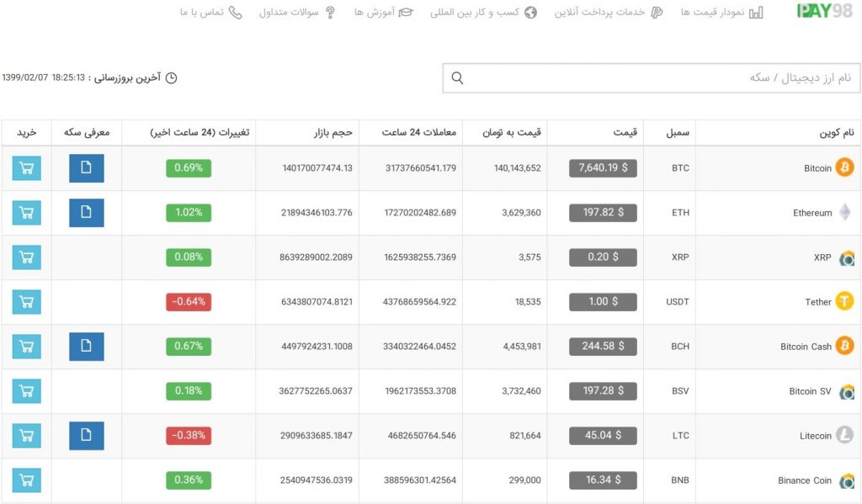Screen dimensions: 862x504
Task: Click the قیمت به تومان column header
Action: pos(512,132)
